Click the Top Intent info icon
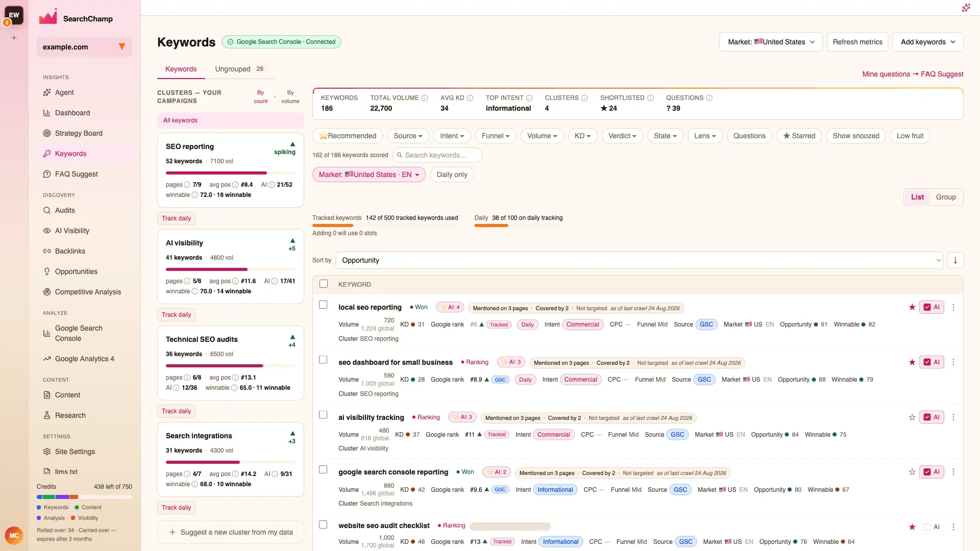 tap(529, 98)
